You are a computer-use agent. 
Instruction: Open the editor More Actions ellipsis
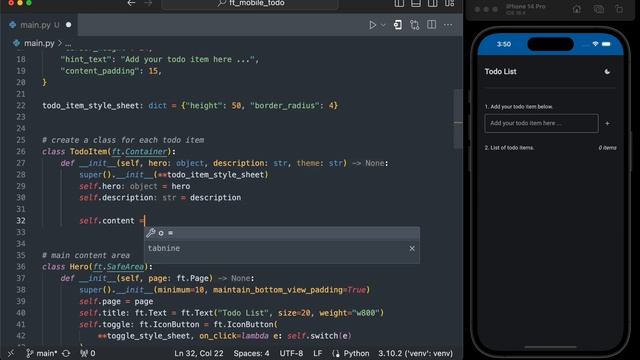click(448, 25)
